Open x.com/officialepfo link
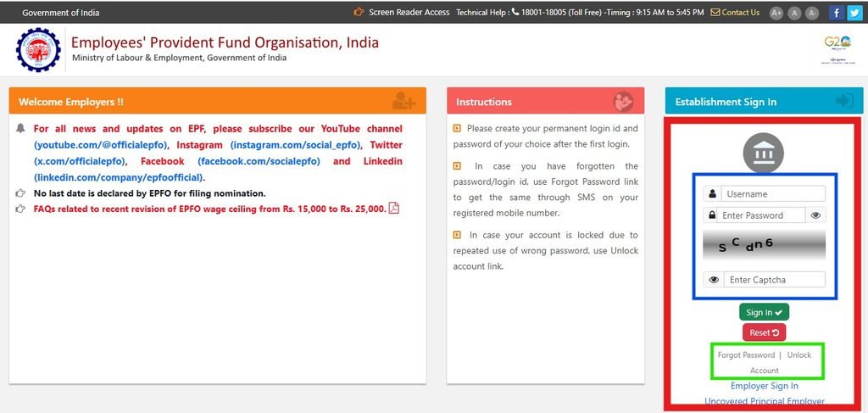The image size is (868, 413). tap(81, 161)
